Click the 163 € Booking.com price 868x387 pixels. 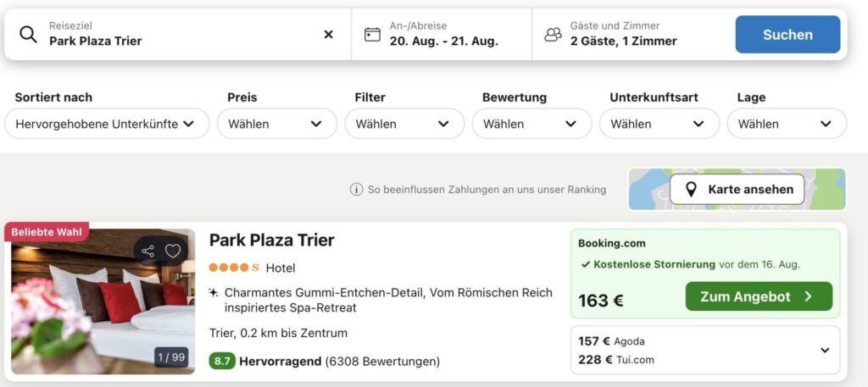click(x=601, y=301)
